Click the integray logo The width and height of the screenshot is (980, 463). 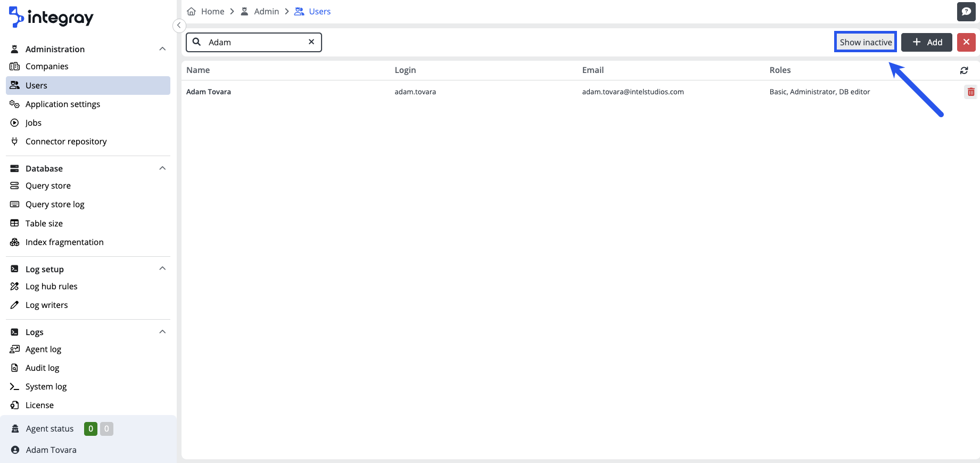point(51,18)
